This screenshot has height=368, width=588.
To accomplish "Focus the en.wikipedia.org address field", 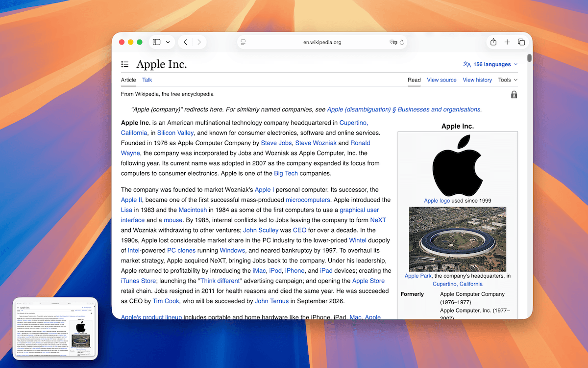I will pyautogui.click(x=322, y=42).
